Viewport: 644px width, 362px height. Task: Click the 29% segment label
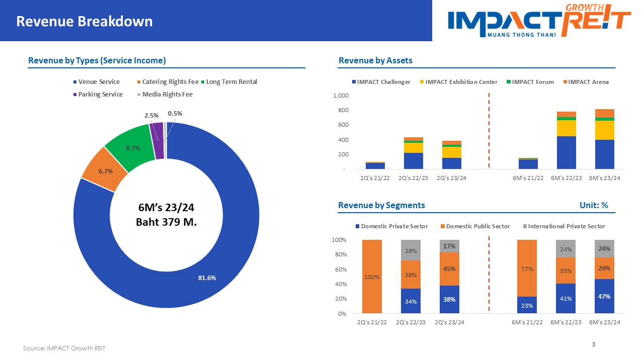(604, 269)
